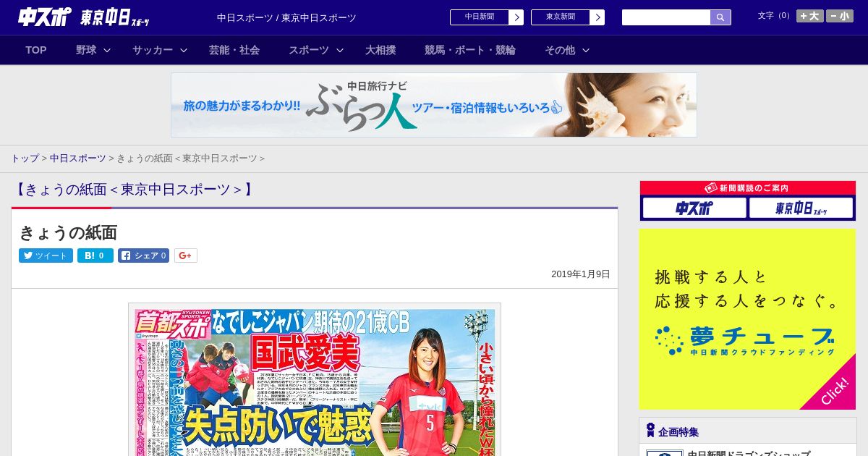The height and width of the screenshot is (456, 868).
Task: Click the 新聞購読のご案内 header
Action: (748, 187)
